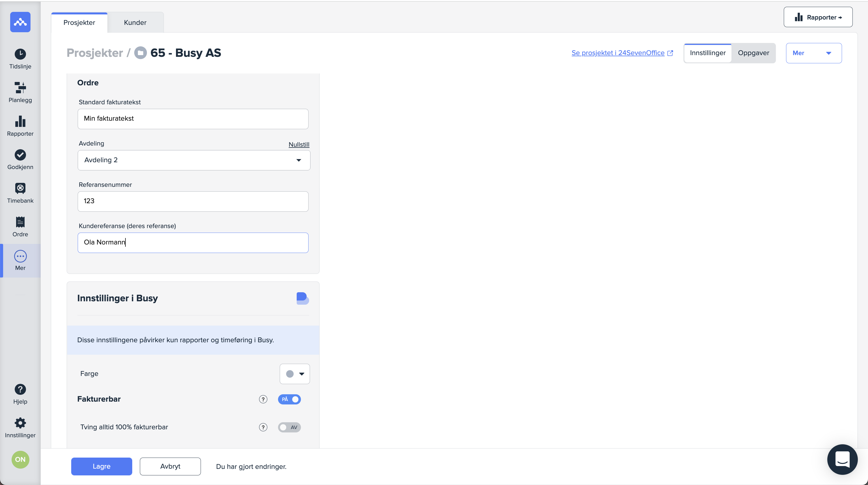The image size is (868, 485).
Task: Click the 'Innstillinger i Busy' heading
Action: pyautogui.click(x=117, y=298)
